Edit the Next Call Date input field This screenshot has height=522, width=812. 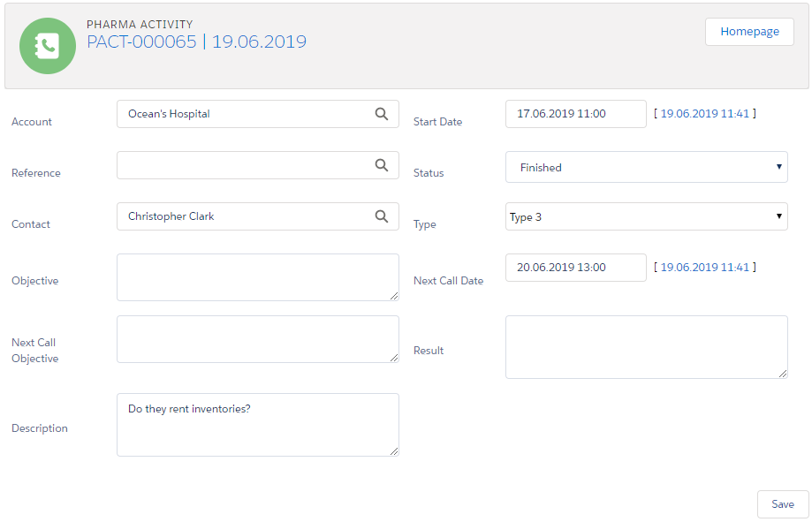(x=575, y=268)
